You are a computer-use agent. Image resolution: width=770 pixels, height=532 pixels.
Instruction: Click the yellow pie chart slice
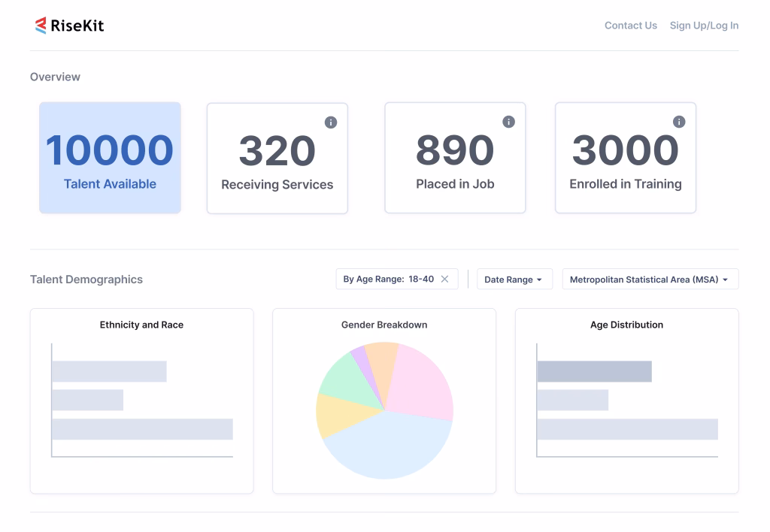pos(332,413)
